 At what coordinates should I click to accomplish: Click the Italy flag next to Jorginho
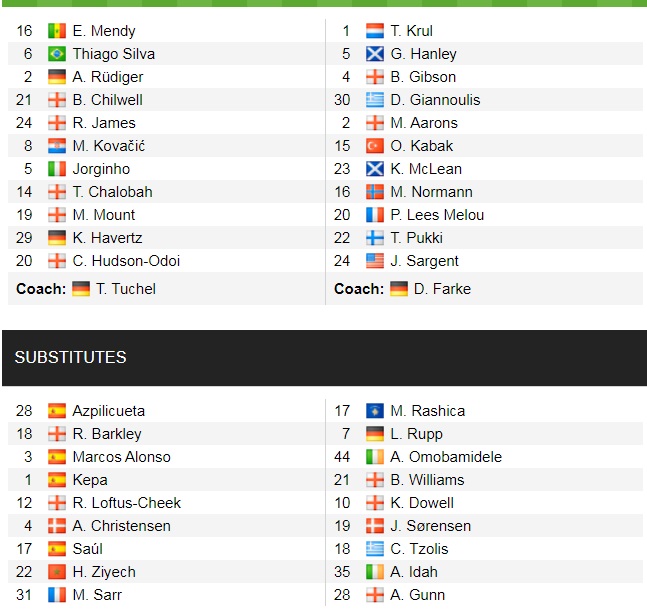tap(56, 169)
